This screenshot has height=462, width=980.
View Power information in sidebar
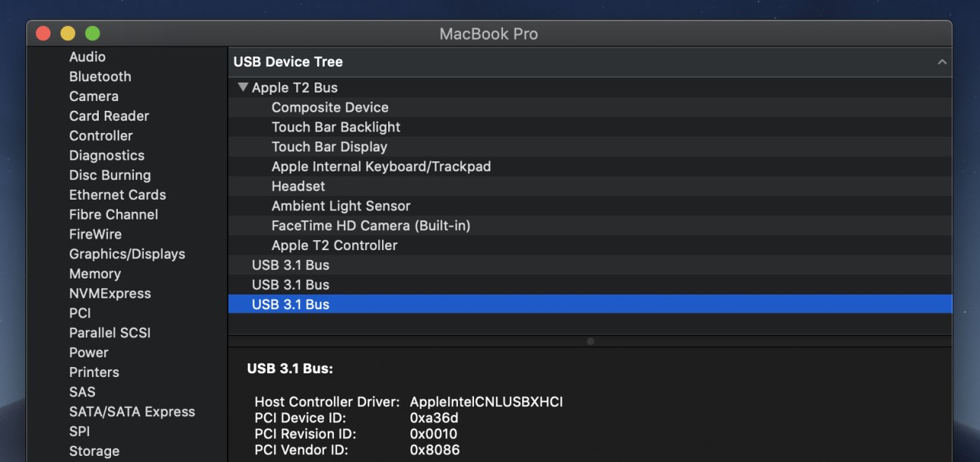click(89, 353)
